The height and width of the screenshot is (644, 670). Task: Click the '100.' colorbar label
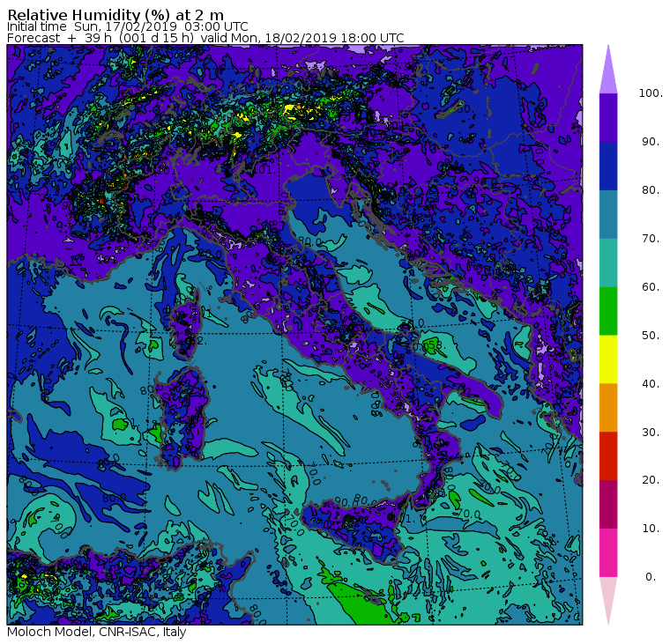click(x=651, y=93)
